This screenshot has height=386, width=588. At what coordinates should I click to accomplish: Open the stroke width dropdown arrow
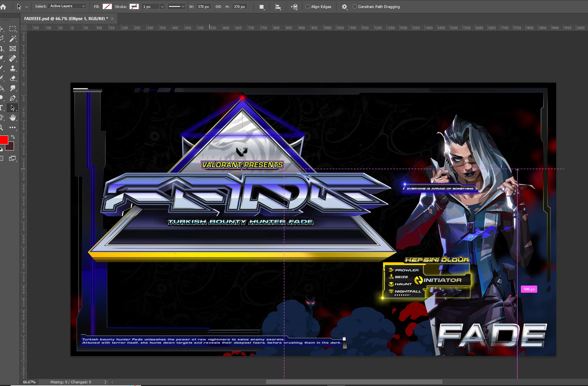pyautogui.click(x=162, y=7)
